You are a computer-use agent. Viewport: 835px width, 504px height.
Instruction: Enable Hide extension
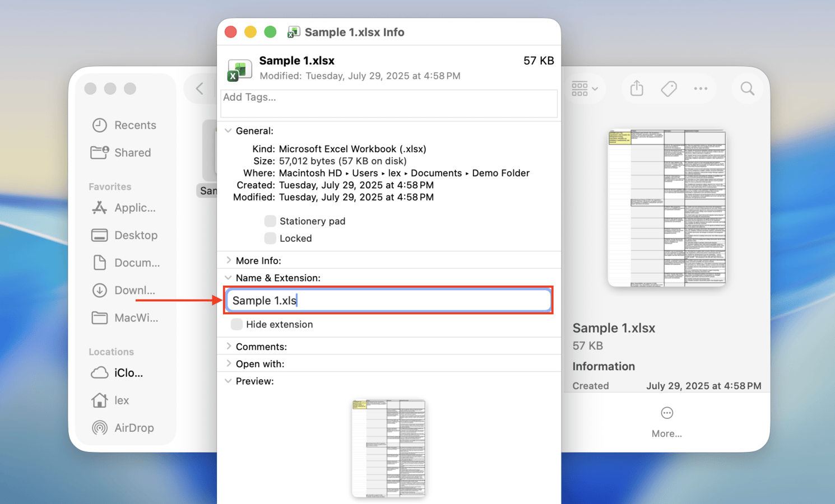coord(236,324)
